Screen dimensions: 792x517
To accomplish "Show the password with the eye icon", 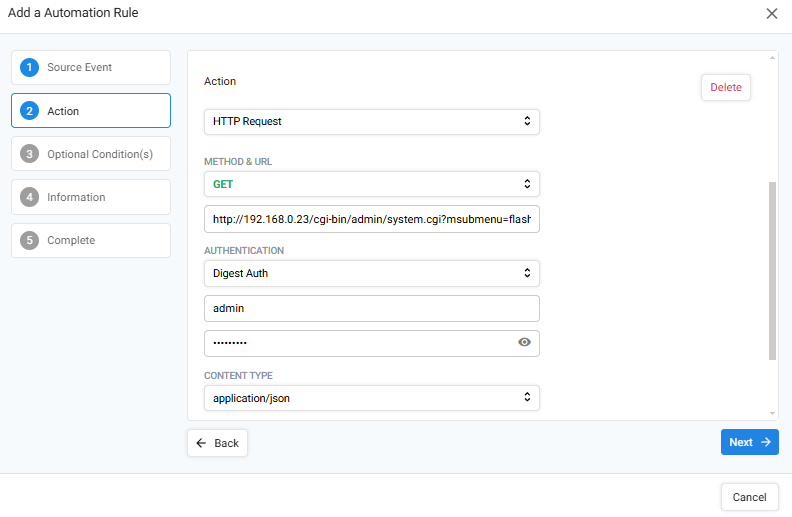I will pyautogui.click(x=524, y=342).
